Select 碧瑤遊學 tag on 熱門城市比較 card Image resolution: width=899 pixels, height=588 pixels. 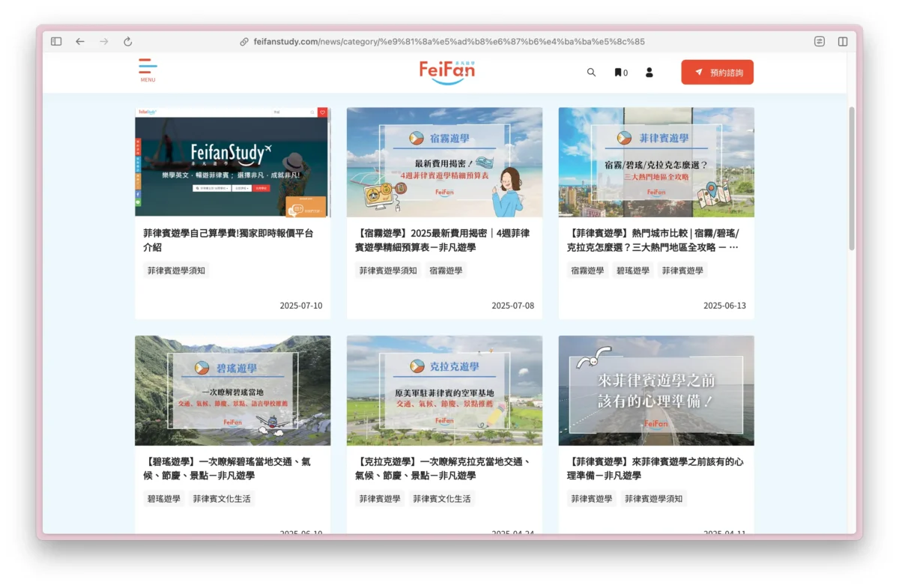(x=633, y=270)
